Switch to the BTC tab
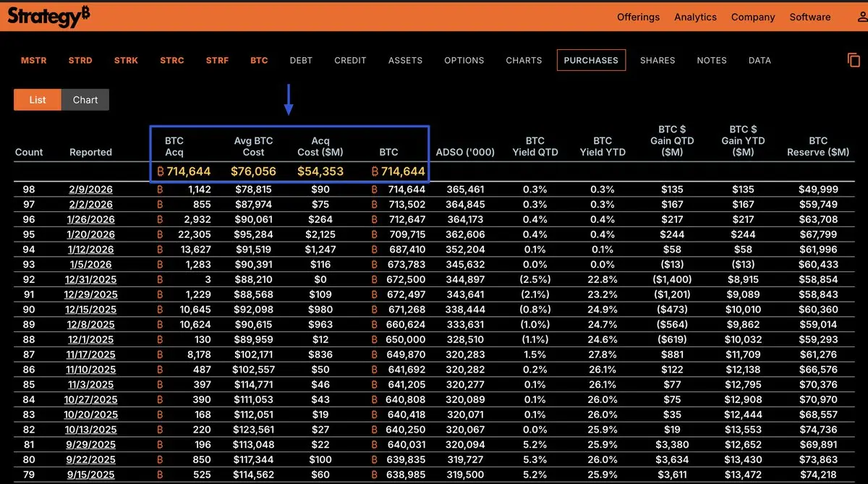 pyautogui.click(x=259, y=61)
